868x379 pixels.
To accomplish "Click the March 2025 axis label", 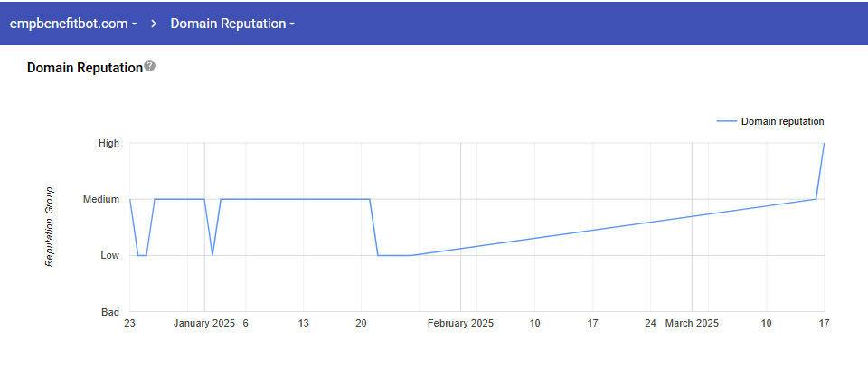I will point(692,323).
